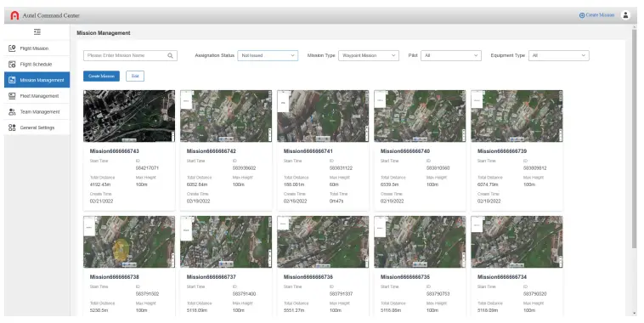
Task: Open the Assignation Status dropdown showing Not Issued
Action: click(268, 55)
